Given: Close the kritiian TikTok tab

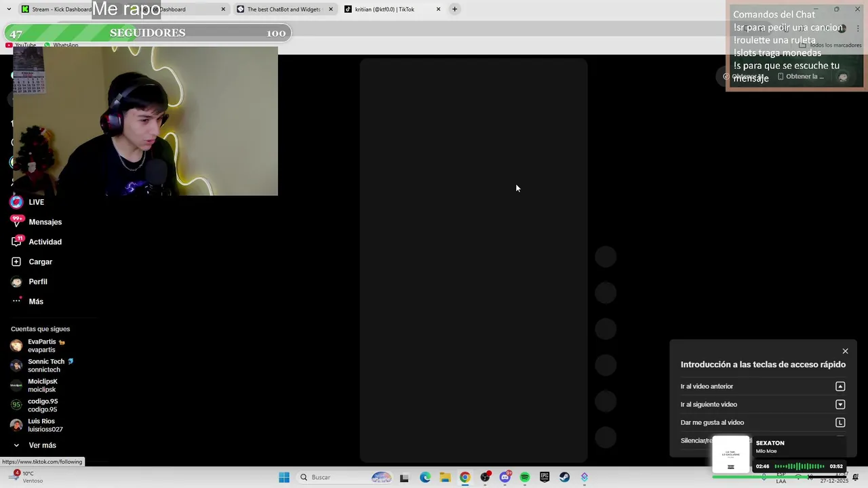Looking at the screenshot, I should pyautogui.click(x=438, y=9).
